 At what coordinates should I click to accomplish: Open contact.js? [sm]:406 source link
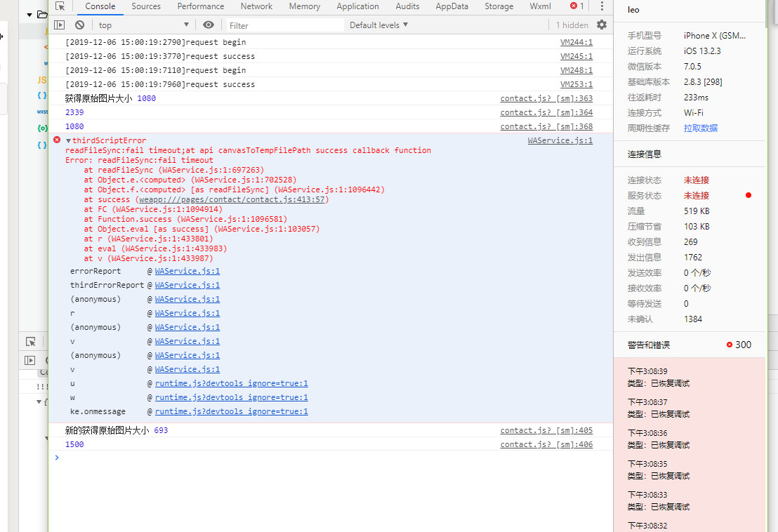pos(546,444)
